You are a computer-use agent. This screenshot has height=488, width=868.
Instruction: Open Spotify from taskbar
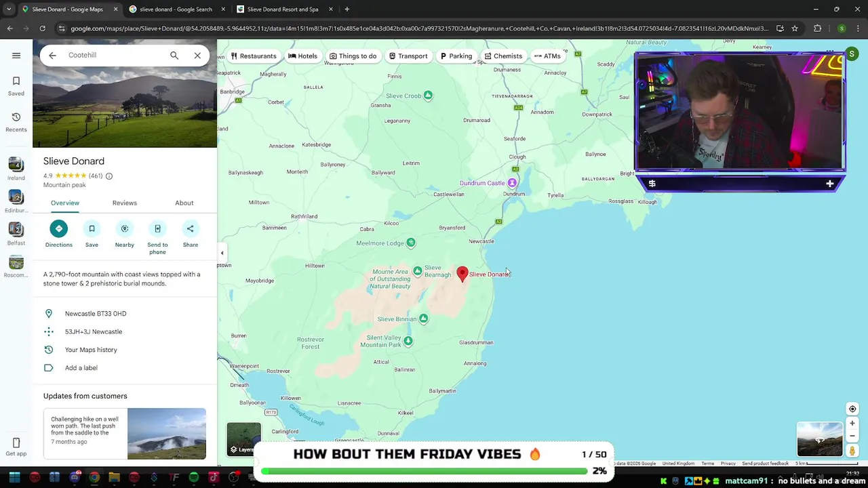coord(194,478)
